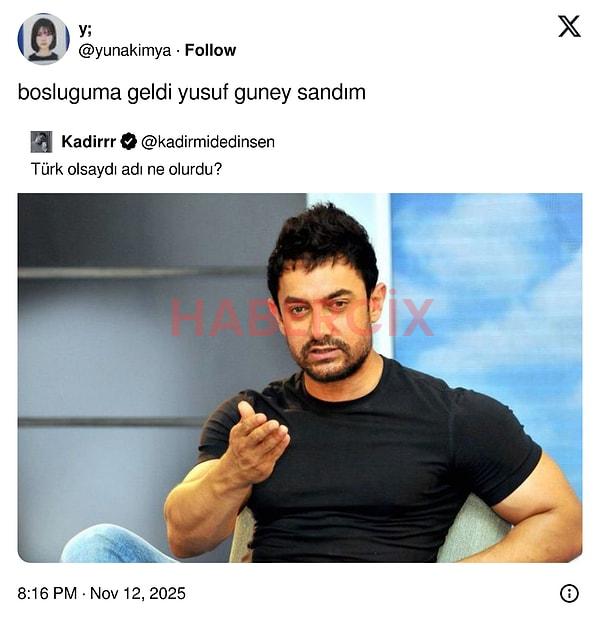Click the red HABERCİX watermark on photo

point(302,316)
